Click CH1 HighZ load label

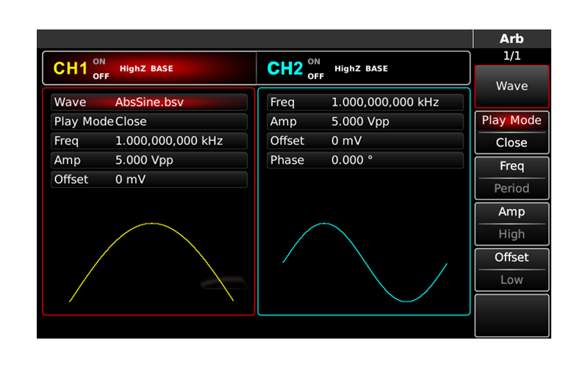(133, 68)
